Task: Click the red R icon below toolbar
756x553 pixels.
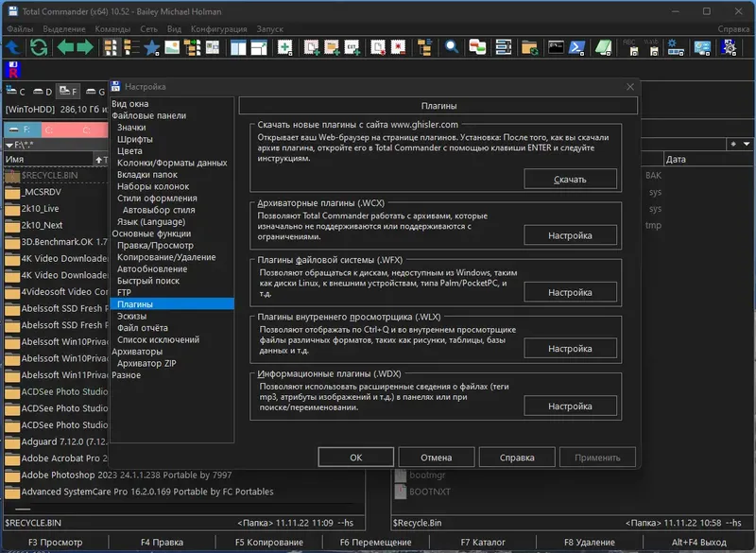Action: 12,68
